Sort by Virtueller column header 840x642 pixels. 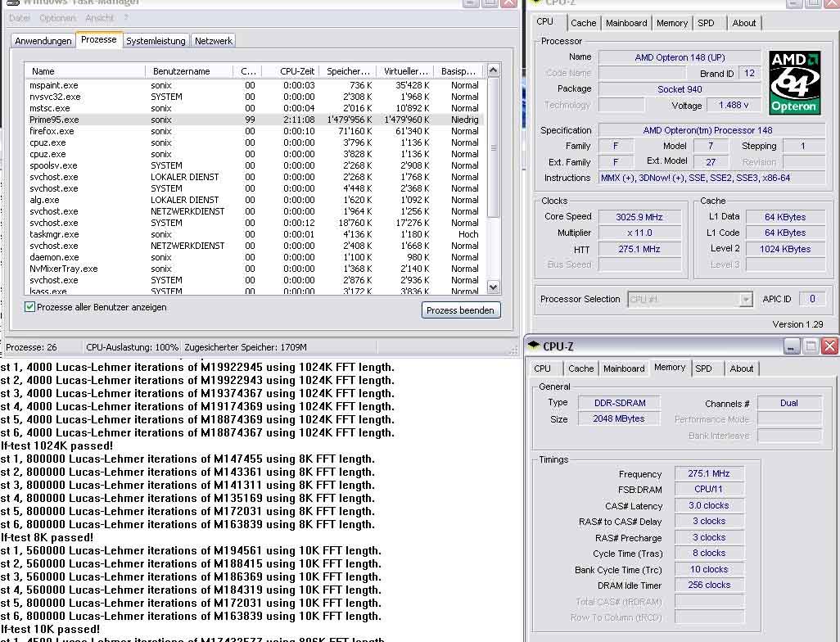point(405,71)
